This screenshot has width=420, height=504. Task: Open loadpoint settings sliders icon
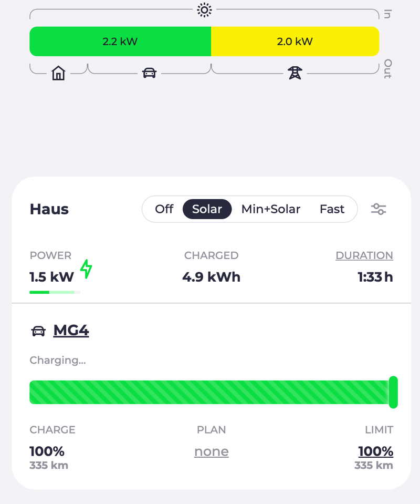(379, 209)
